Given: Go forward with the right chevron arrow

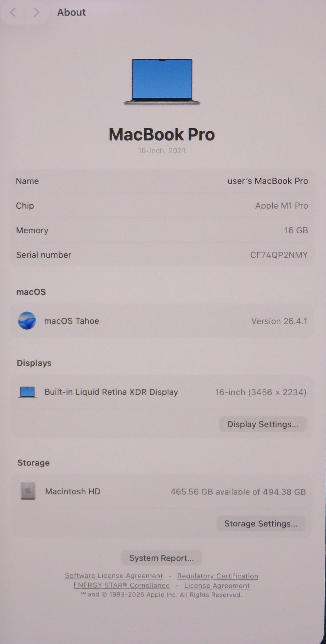Looking at the screenshot, I should [x=36, y=12].
